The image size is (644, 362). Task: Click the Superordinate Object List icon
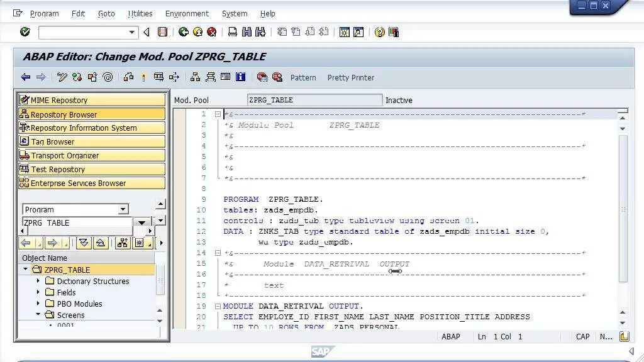coord(123,243)
